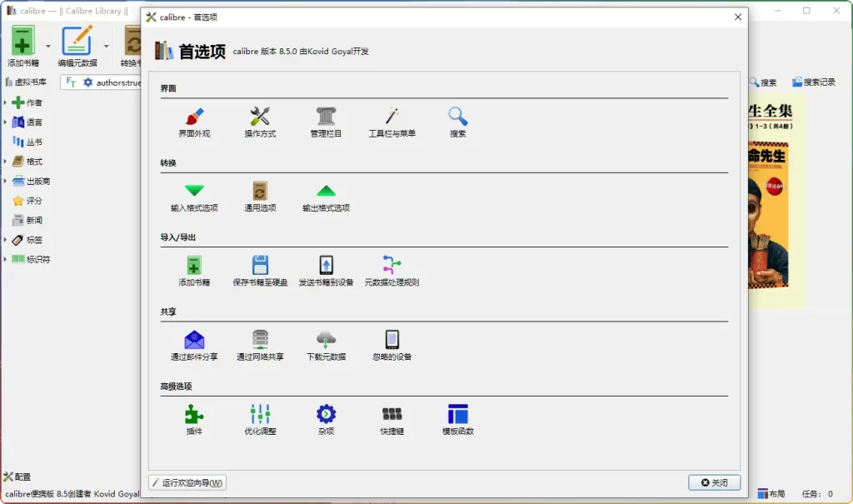Expand the 出版商 tree node
The image size is (853, 504).
(5, 181)
